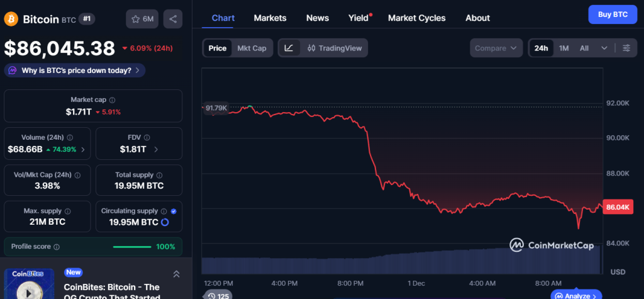Click the history clock icon labeled 125
644x299 pixels.
click(x=218, y=296)
